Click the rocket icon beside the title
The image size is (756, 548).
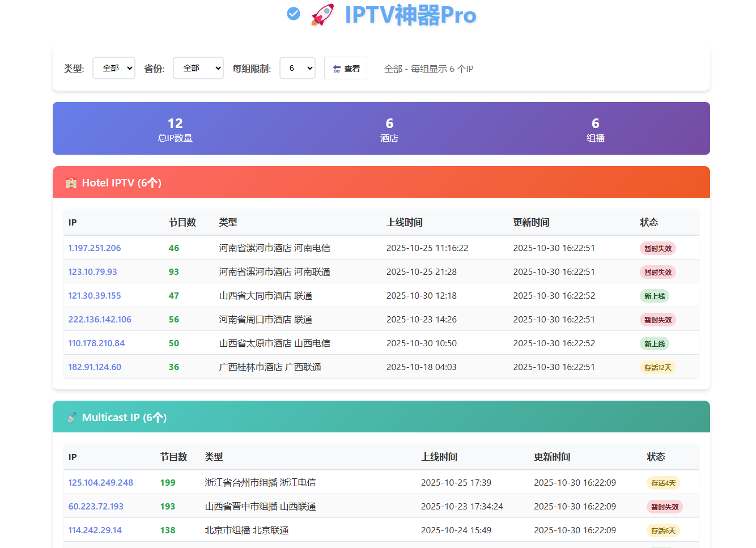pyautogui.click(x=322, y=15)
